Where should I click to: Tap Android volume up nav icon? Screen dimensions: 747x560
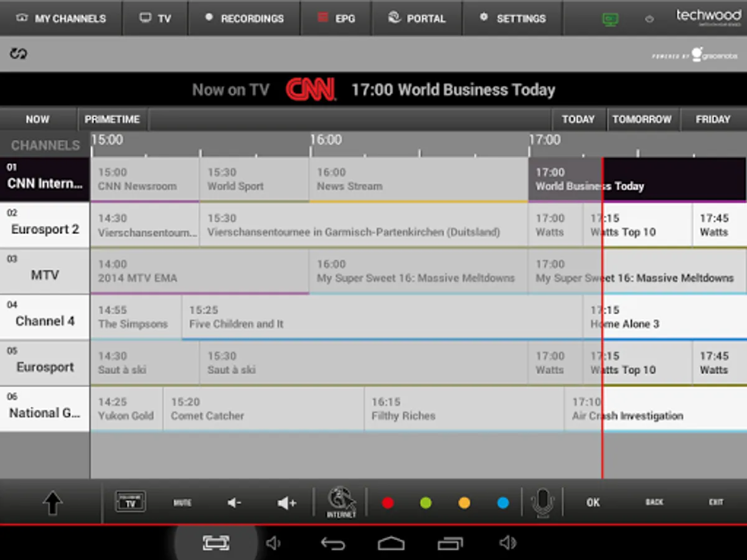point(507,544)
